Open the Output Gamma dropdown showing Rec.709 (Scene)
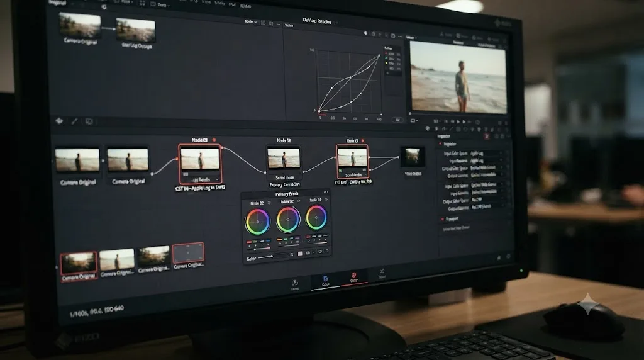Screen dimensions: 644x360 pos(487,207)
